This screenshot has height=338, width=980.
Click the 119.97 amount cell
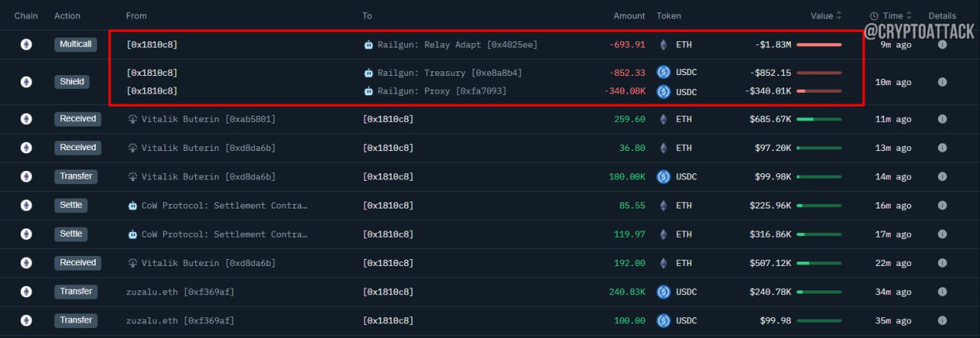pos(629,234)
